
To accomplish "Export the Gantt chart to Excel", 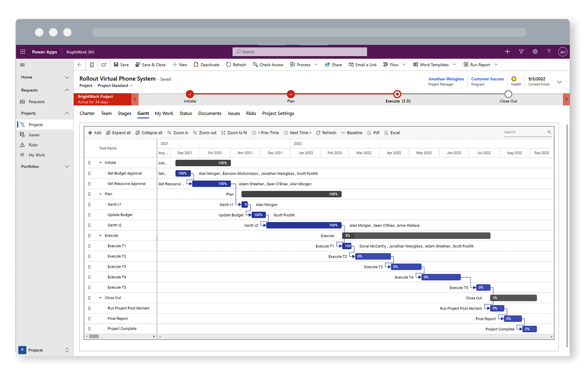I will click(x=392, y=133).
